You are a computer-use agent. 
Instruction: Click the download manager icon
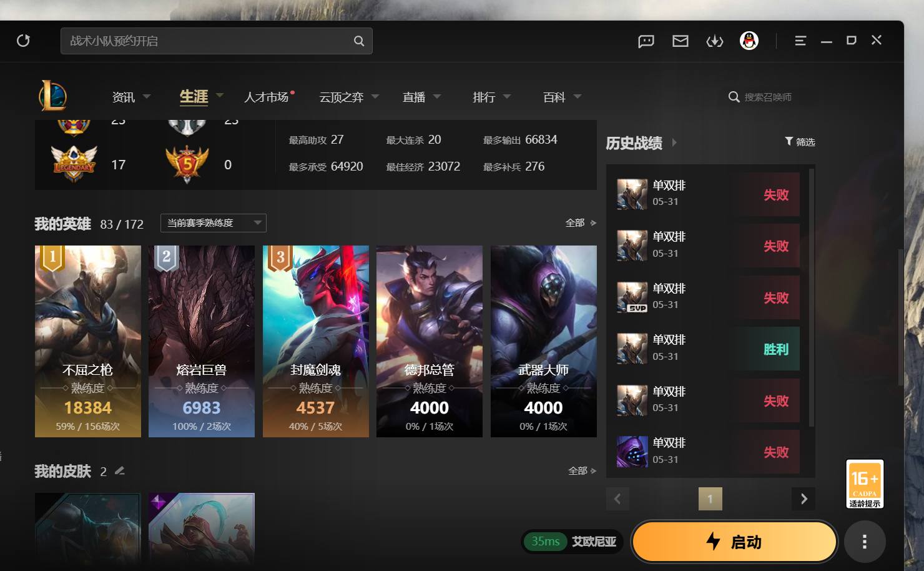point(715,41)
